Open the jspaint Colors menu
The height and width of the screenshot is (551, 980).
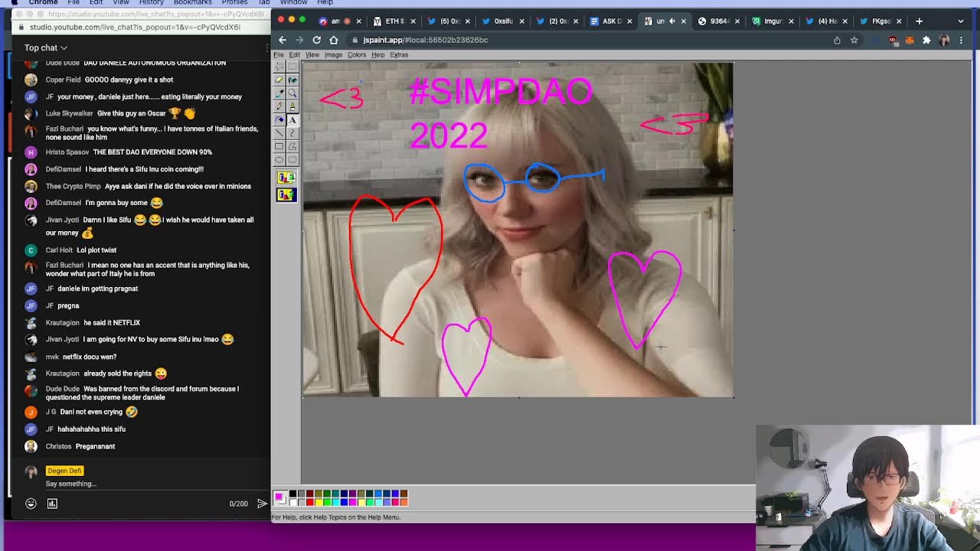coord(357,55)
